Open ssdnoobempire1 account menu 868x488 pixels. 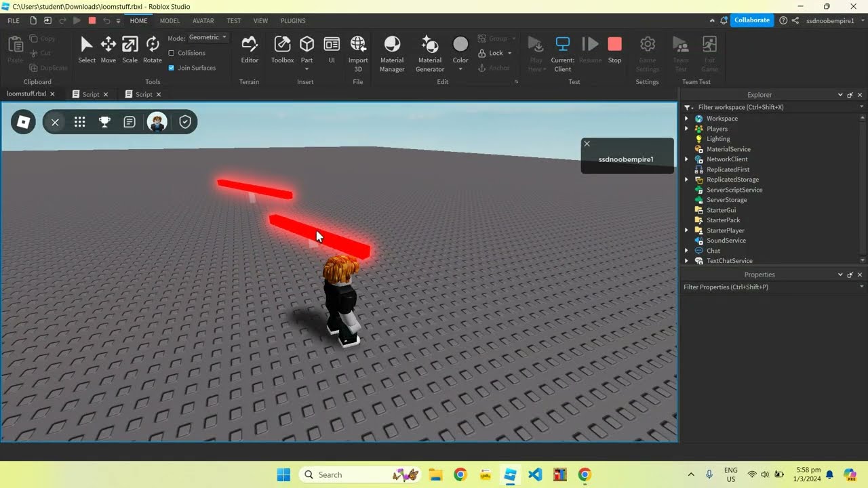(x=834, y=21)
